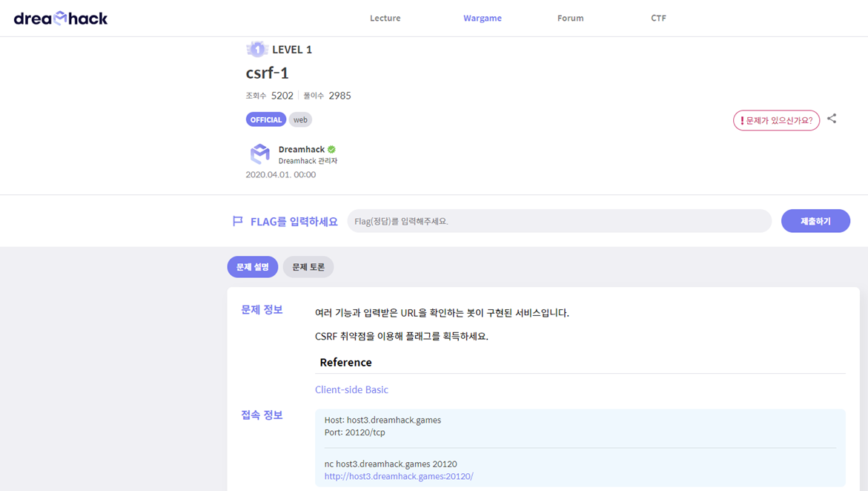Switch to the 문제 토론 tab
The width and height of the screenshot is (868, 491).
tap(308, 266)
